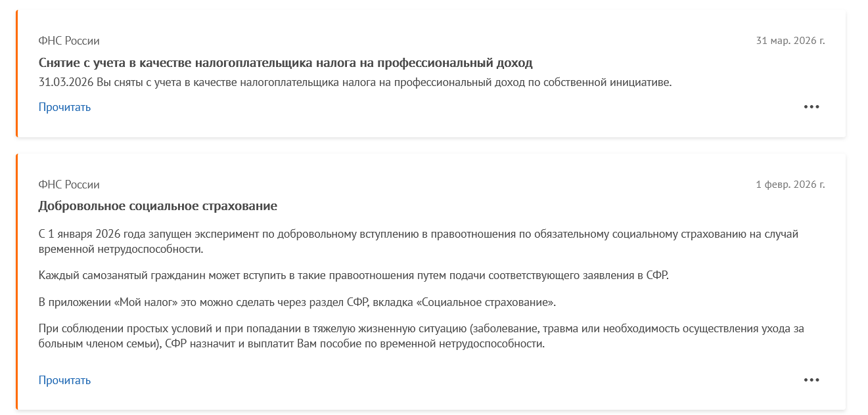
Task: Click the paragraph mentioning приложении «Мой налог»
Action: [298, 303]
